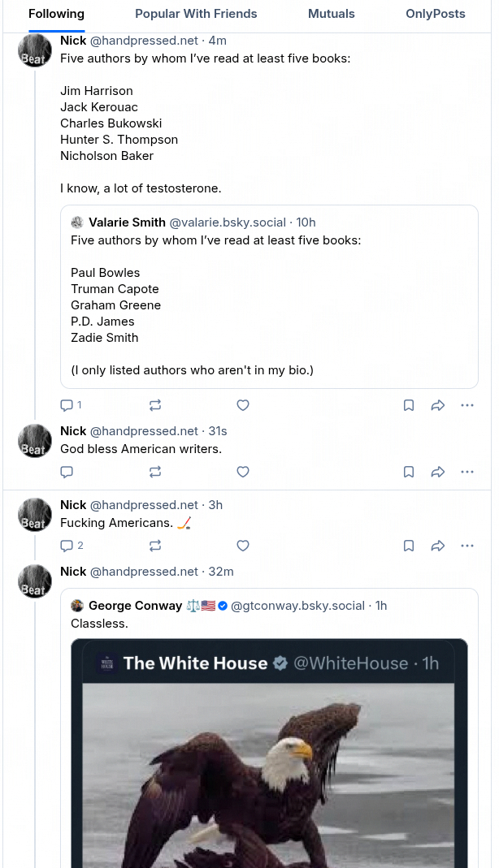This screenshot has height=868, width=499.
Task: Open more options on five authors post
Action: (467, 405)
